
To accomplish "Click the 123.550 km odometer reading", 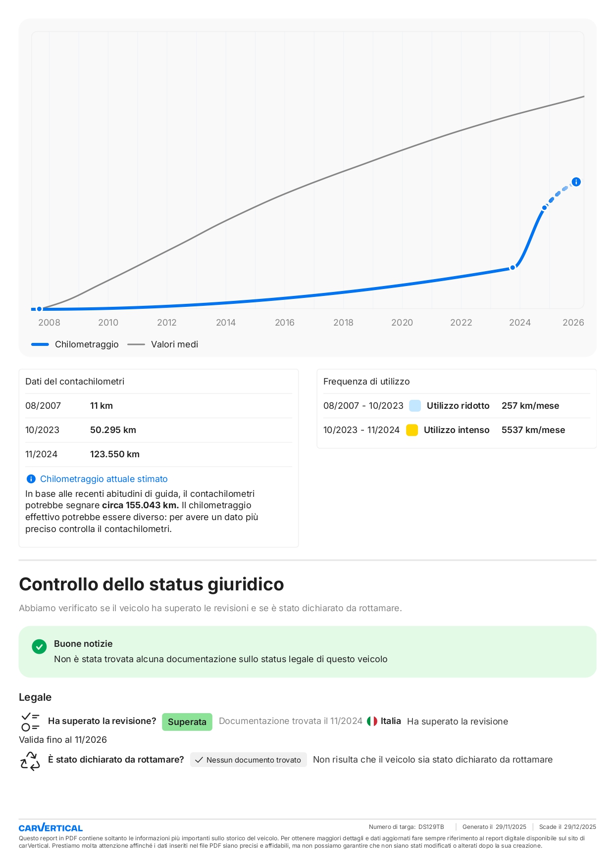I will click(115, 454).
